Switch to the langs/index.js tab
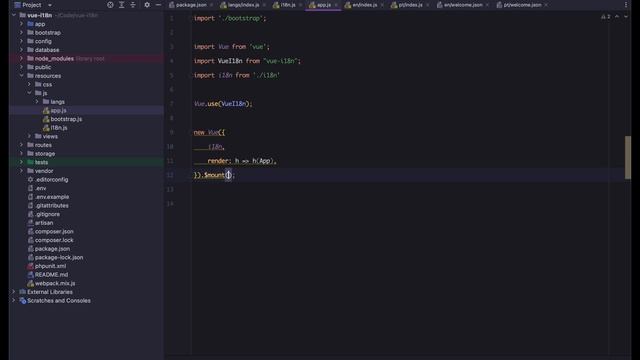 tap(244, 5)
